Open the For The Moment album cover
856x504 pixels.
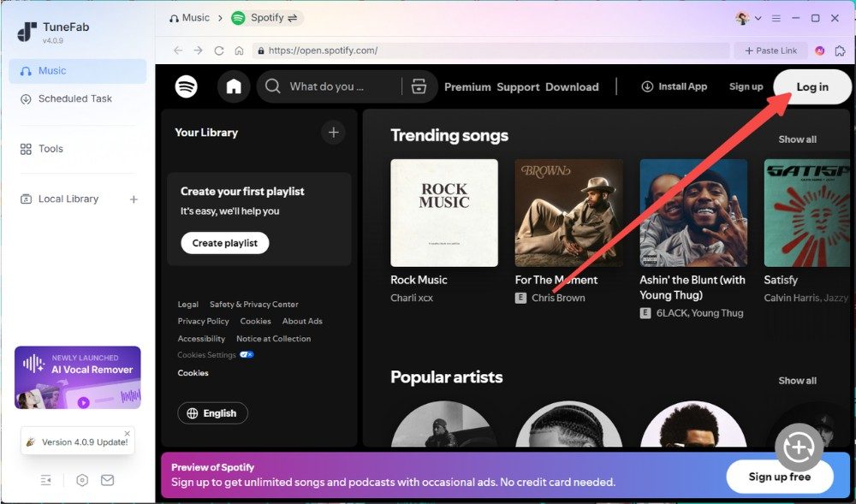(x=569, y=213)
